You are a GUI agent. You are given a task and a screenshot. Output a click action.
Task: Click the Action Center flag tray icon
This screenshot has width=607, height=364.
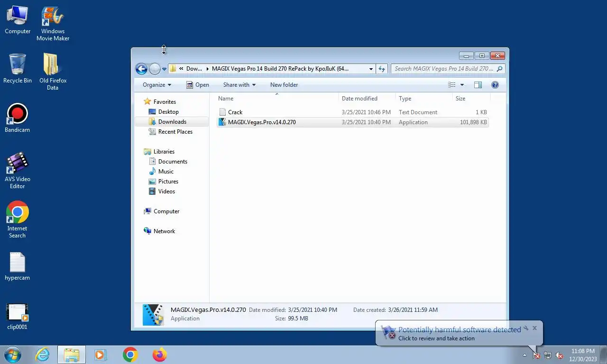536,355
